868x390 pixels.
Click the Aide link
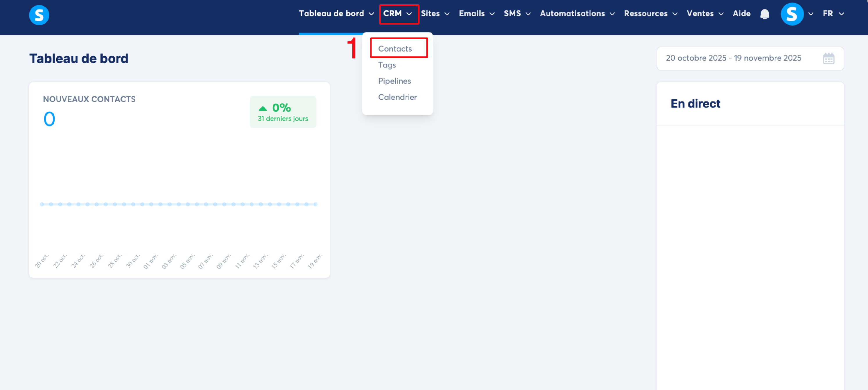pyautogui.click(x=741, y=13)
